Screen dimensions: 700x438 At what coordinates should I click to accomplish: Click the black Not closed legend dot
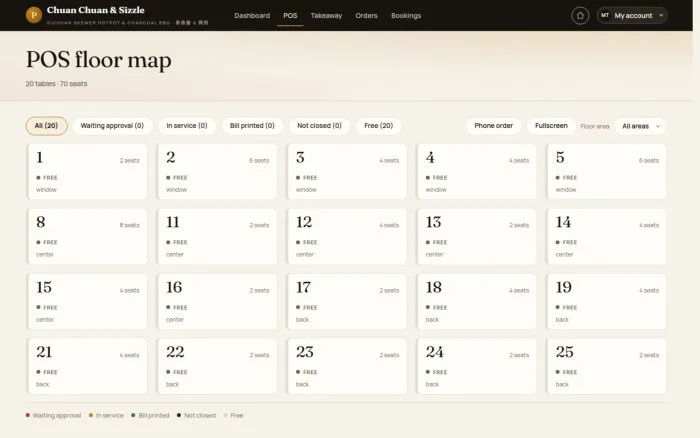(x=179, y=415)
